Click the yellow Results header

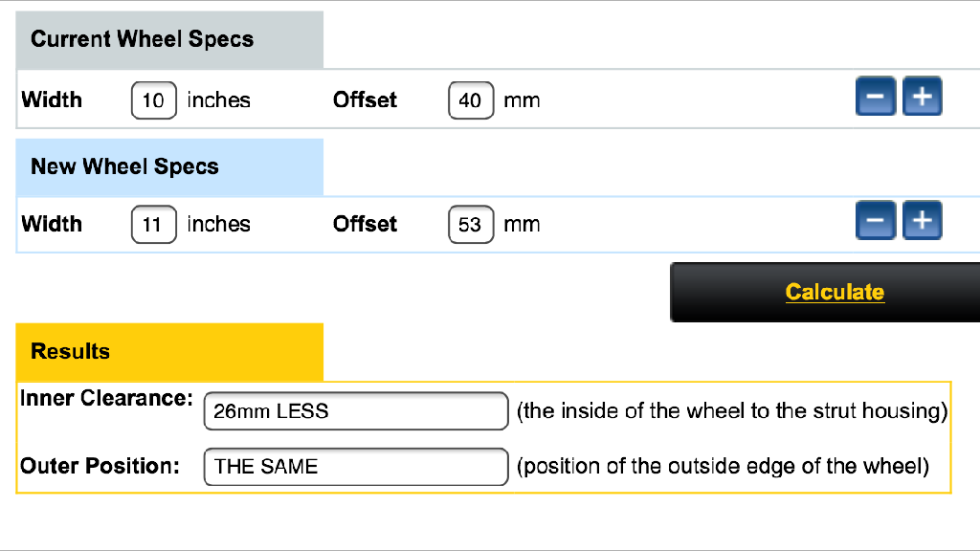(71, 351)
